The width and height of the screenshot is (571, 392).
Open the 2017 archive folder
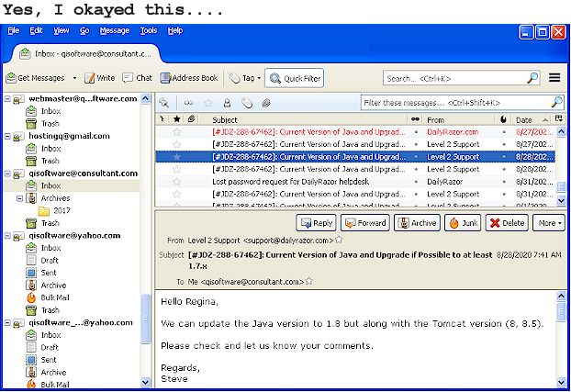(55, 210)
